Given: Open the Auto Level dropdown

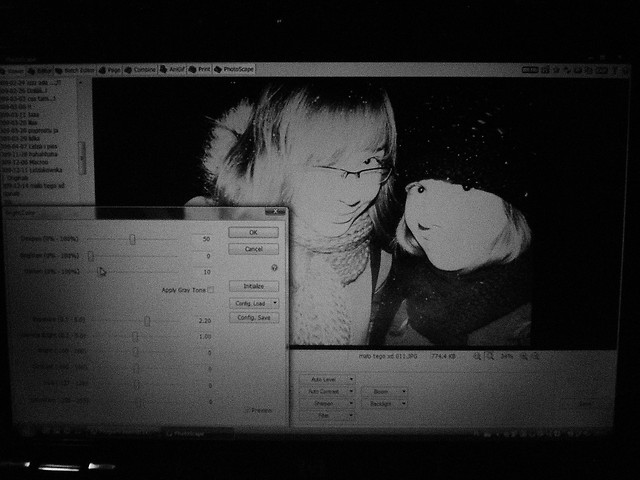Looking at the screenshot, I should [327, 379].
